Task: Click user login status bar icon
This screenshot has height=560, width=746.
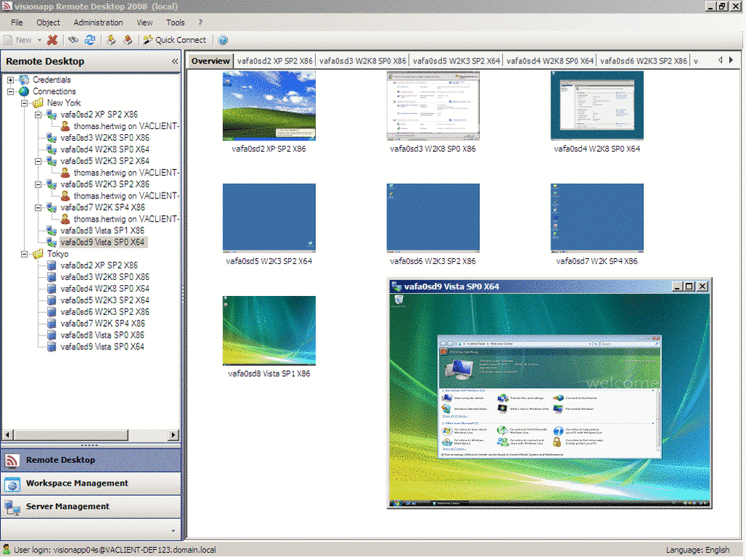Action: pos(7,550)
